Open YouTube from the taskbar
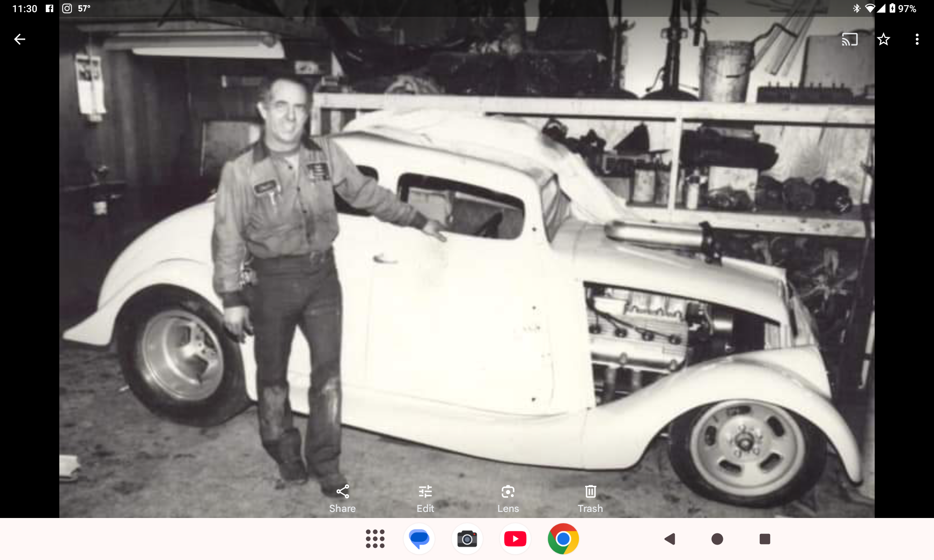934x560 pixels. coord(515,539)
